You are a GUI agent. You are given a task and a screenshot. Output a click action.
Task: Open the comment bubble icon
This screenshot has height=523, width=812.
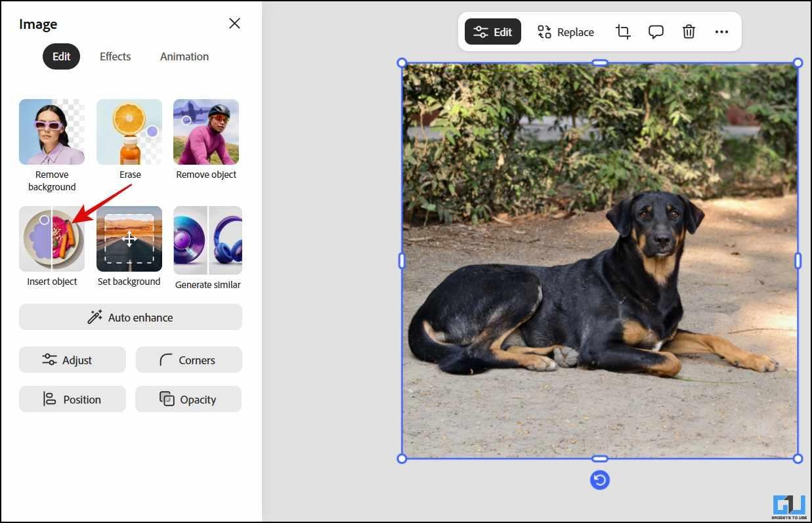tap(656, 32)
